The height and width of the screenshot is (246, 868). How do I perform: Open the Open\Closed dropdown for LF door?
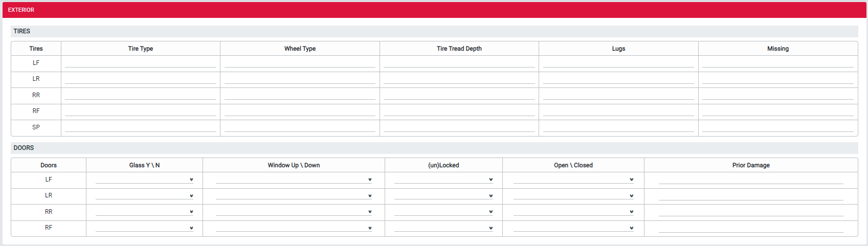pos(573,180)
